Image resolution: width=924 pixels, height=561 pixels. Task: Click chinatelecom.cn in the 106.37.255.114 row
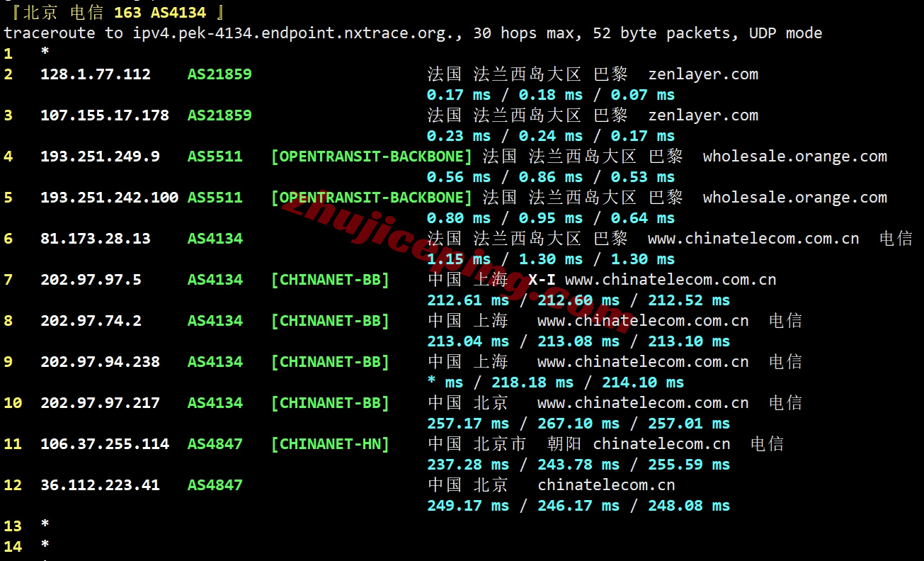pos(661,444)
